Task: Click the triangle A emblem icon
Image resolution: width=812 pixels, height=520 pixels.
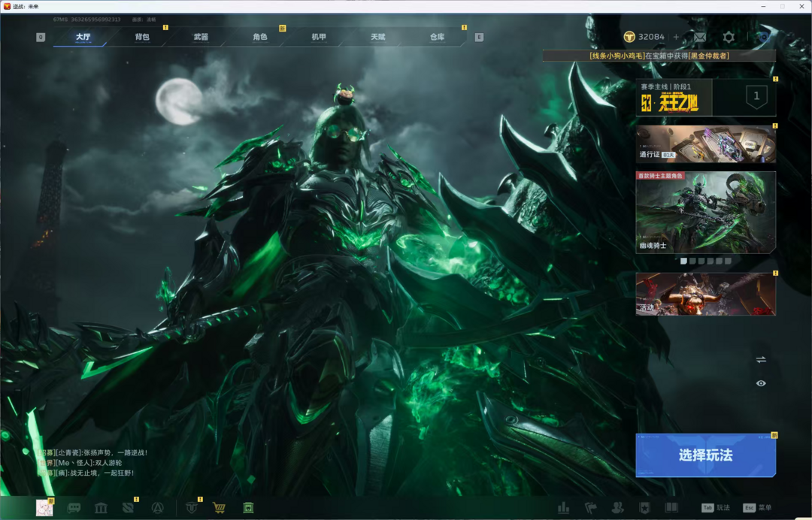Action: 157,508
